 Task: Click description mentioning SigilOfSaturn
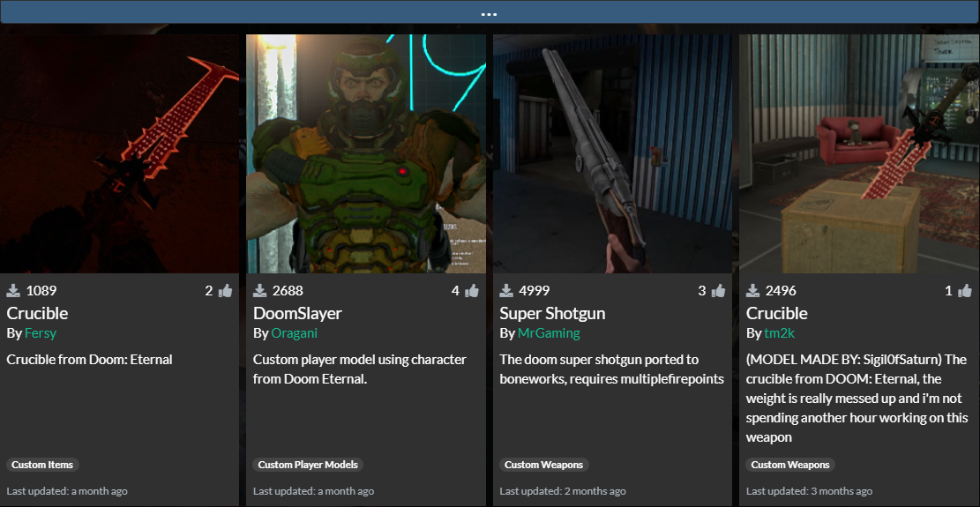857,399
